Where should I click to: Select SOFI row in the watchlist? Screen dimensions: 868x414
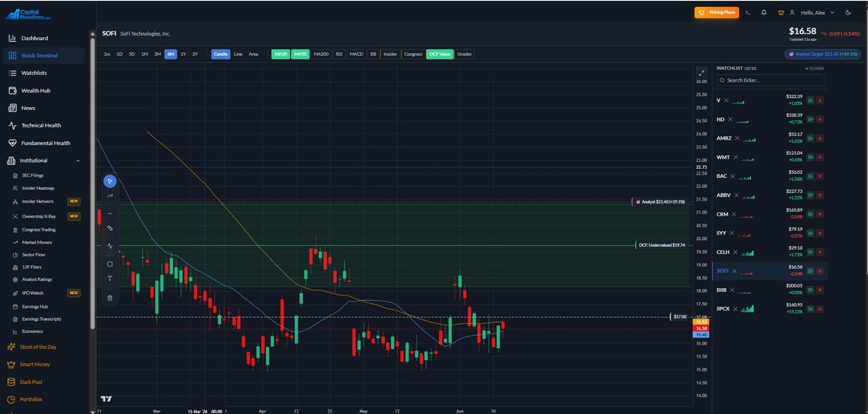tap(770, 271)
